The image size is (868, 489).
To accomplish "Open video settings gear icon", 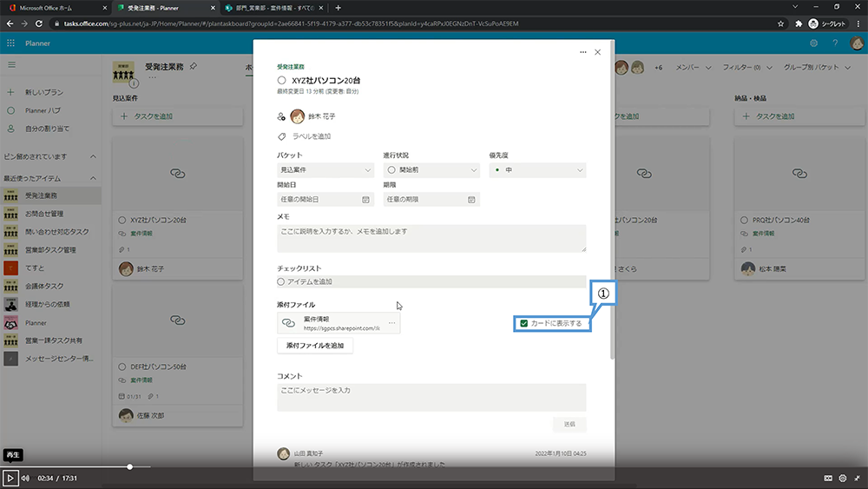I will pyautogui.click(x=843, y=478).
